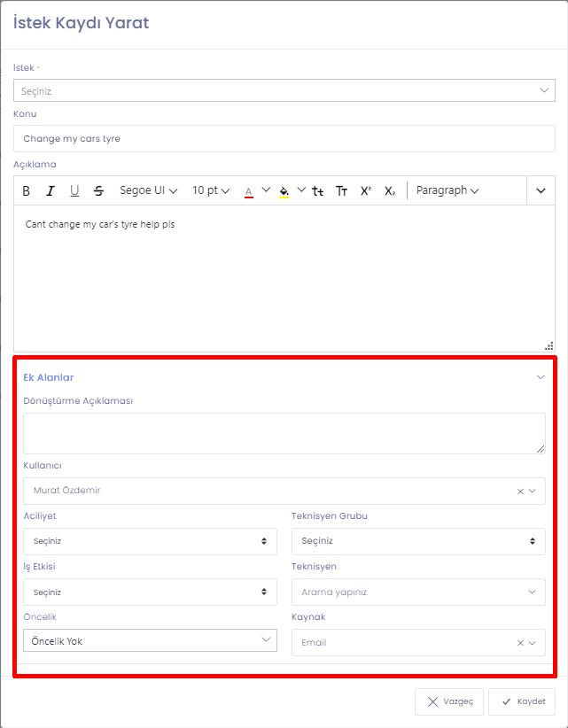Open the Kullanıcı dropdown arrow

533,492
